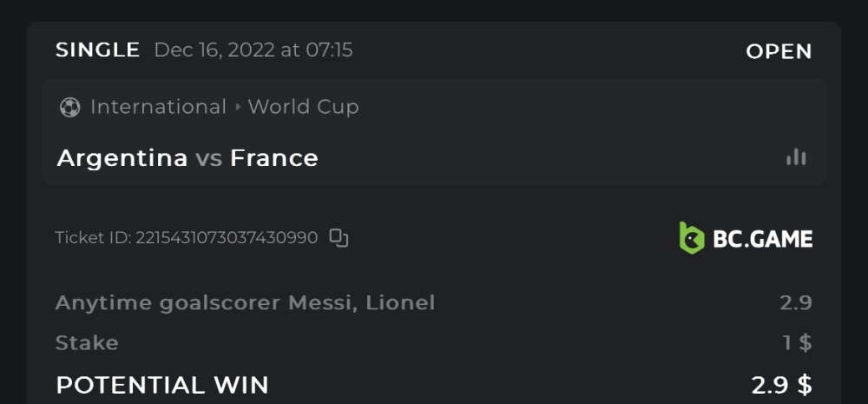Click the BC.GAME brand name text
Viewport: 868px width, 404px height.
(762, 238)
